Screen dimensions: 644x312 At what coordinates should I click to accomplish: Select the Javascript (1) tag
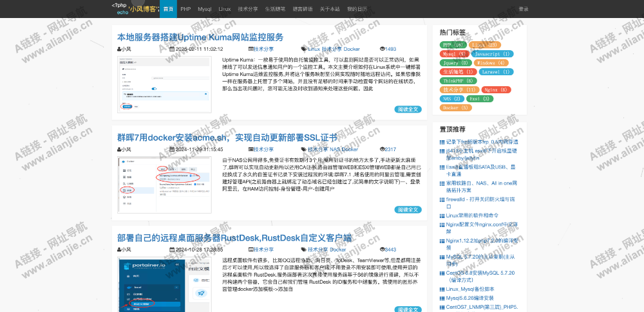coord(492,54)
